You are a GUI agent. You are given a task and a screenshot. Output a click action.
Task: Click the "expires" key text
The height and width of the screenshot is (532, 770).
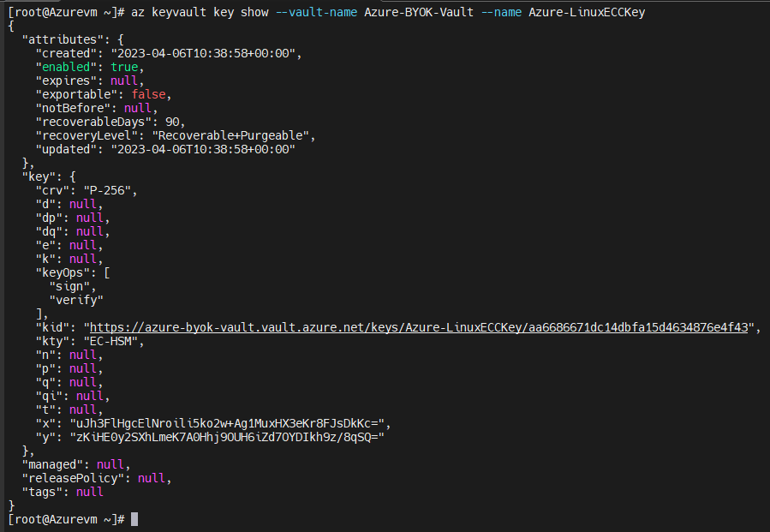[66, 81]
